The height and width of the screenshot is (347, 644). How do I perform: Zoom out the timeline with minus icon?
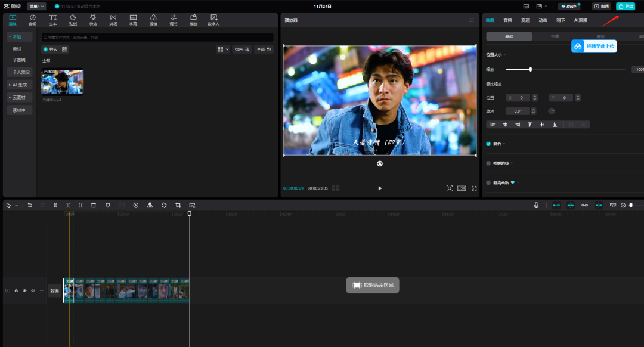pos(623,205)
